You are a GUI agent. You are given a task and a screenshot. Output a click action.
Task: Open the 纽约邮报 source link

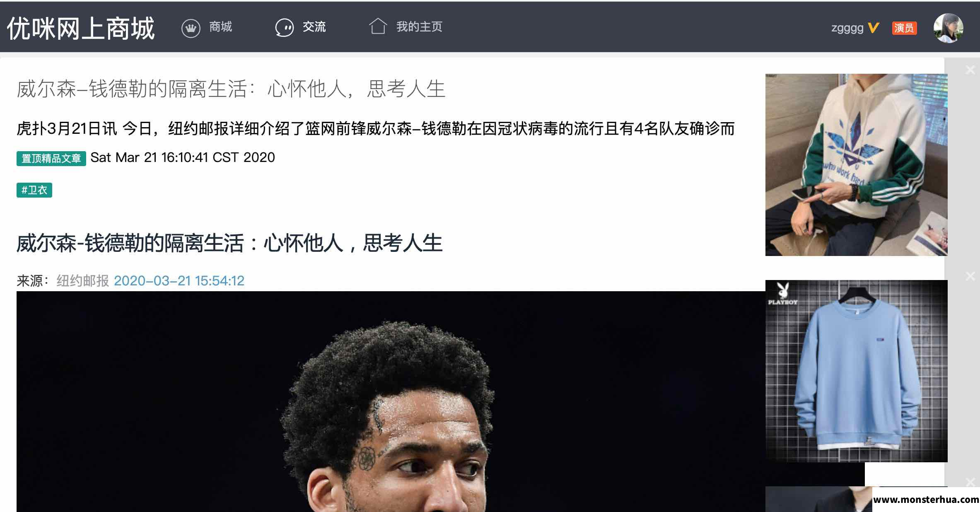click(x=83, y=281)
